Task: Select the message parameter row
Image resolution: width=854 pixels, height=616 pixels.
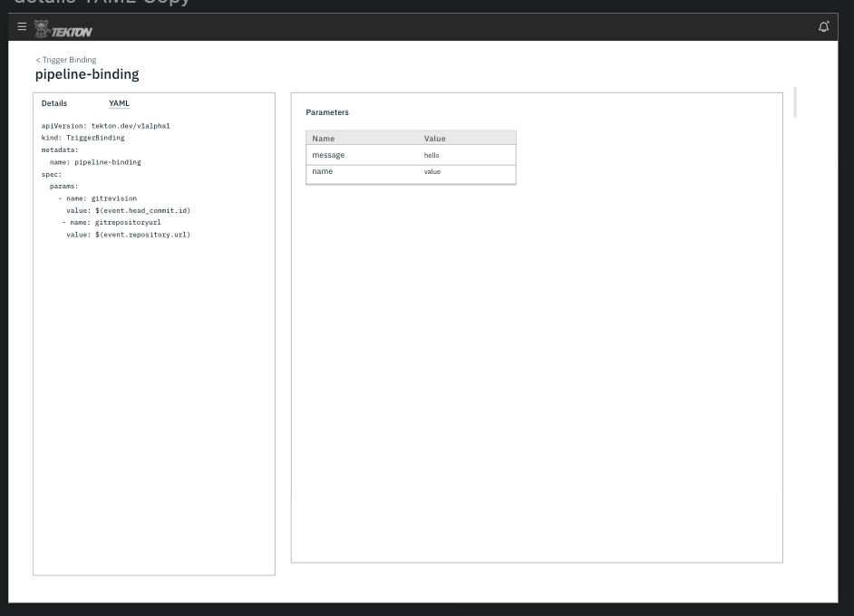Action: [411, 154]
